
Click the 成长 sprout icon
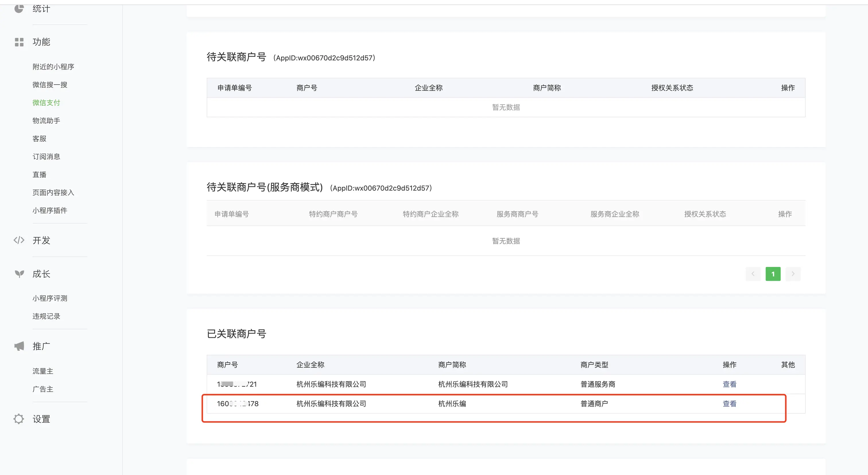(x=19, y=274)
